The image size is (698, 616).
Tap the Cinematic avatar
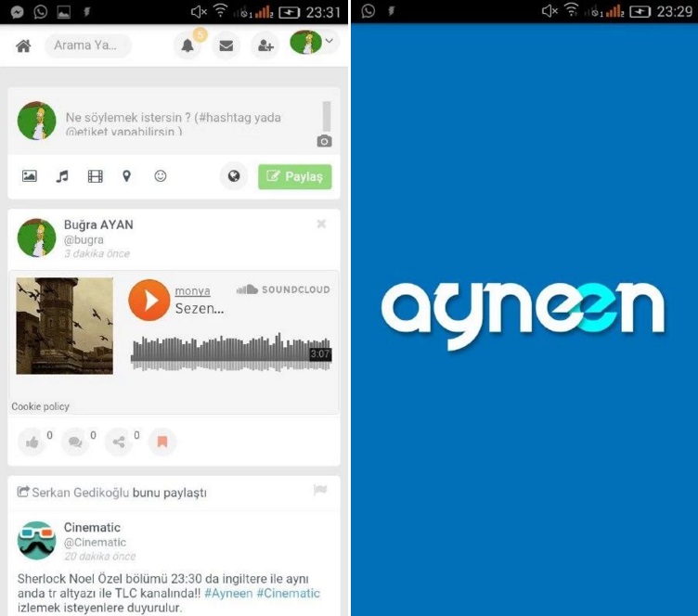pos(36,540)
